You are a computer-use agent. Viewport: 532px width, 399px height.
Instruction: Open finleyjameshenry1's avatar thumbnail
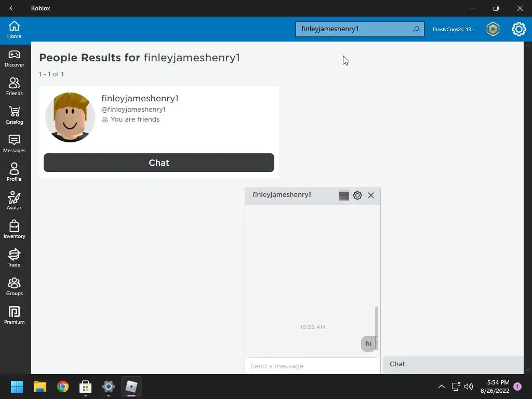pyautogui.click(x=70, y=117)
